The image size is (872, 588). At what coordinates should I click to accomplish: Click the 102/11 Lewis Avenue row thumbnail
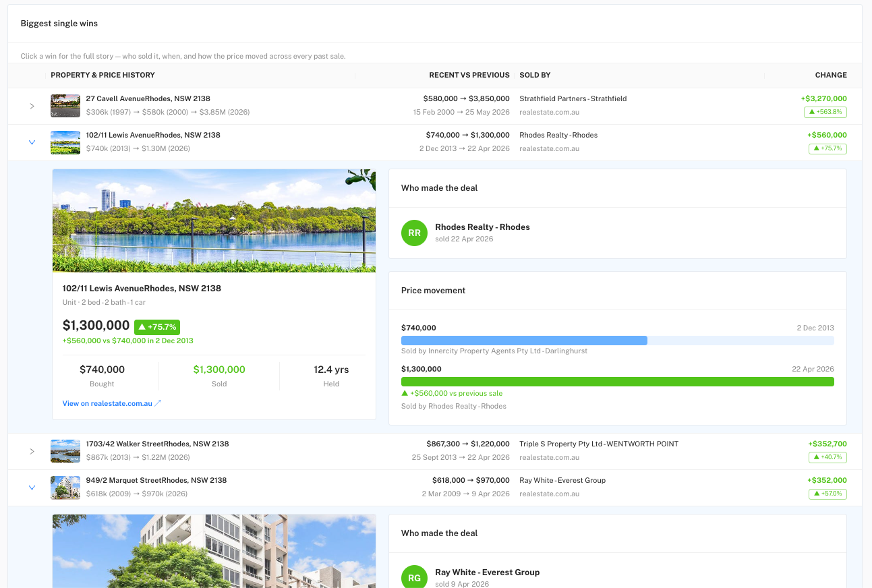click(x=65, y=142)
